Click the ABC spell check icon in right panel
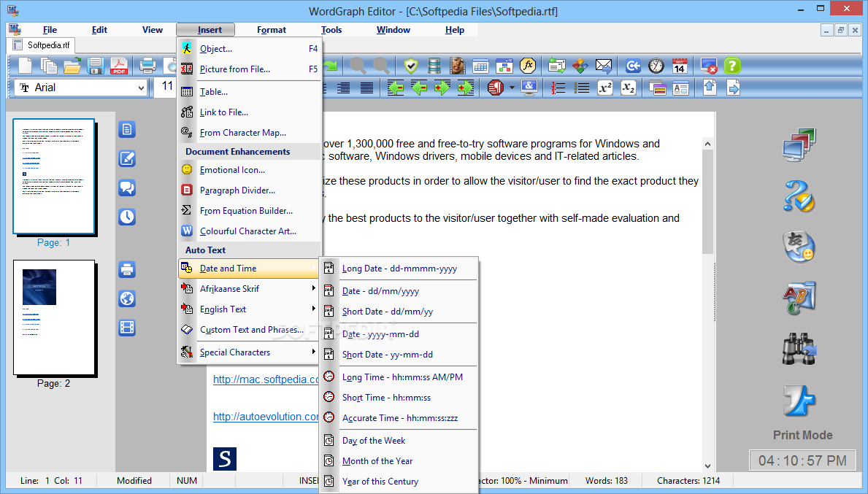 pyautogui.click(x=799, y=298)
